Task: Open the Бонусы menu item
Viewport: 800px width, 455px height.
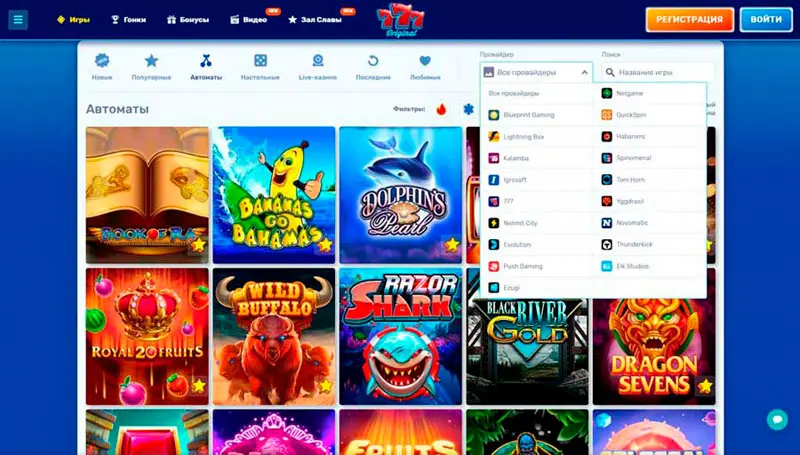Action: 187,19
